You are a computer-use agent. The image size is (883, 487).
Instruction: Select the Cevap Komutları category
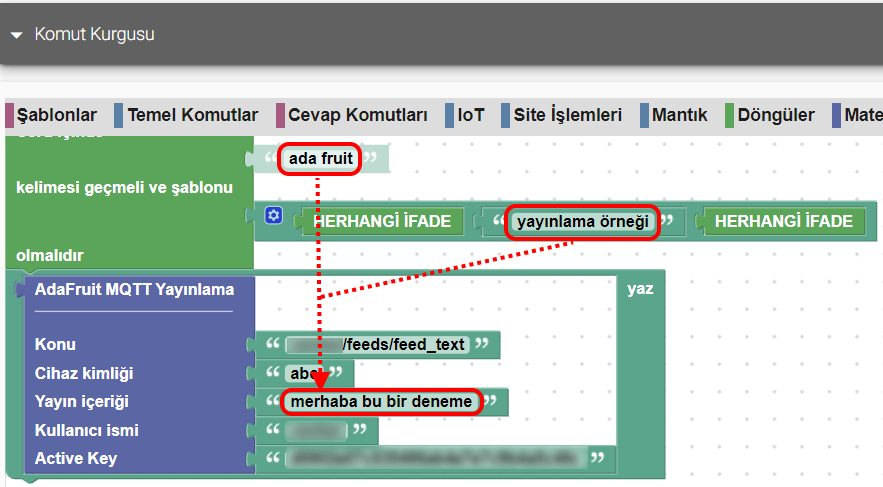[357, 115]
